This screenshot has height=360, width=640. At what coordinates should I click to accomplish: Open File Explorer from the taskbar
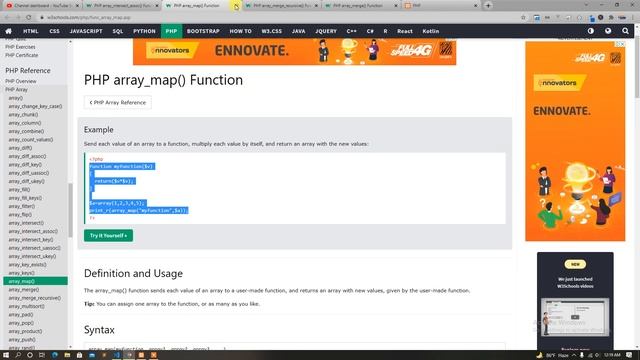pyautogui.click(x=67, y=355)
